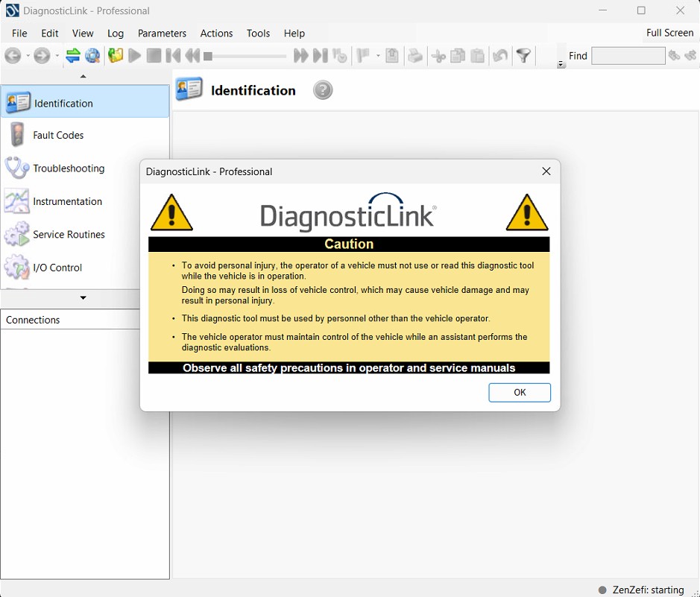700x597 pixels.
Task: Select I/O Control in sidebar
Action: point(57,267)
